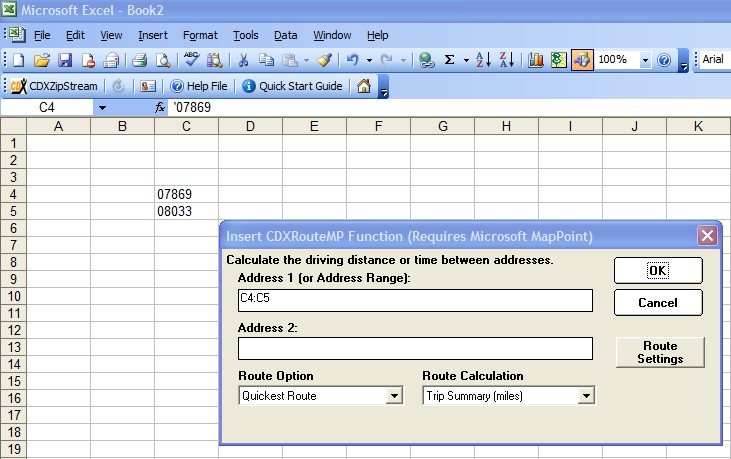This screenshot has height=459, width=731.
Task: Click the Select All corner button
Action: coord(13,126)
